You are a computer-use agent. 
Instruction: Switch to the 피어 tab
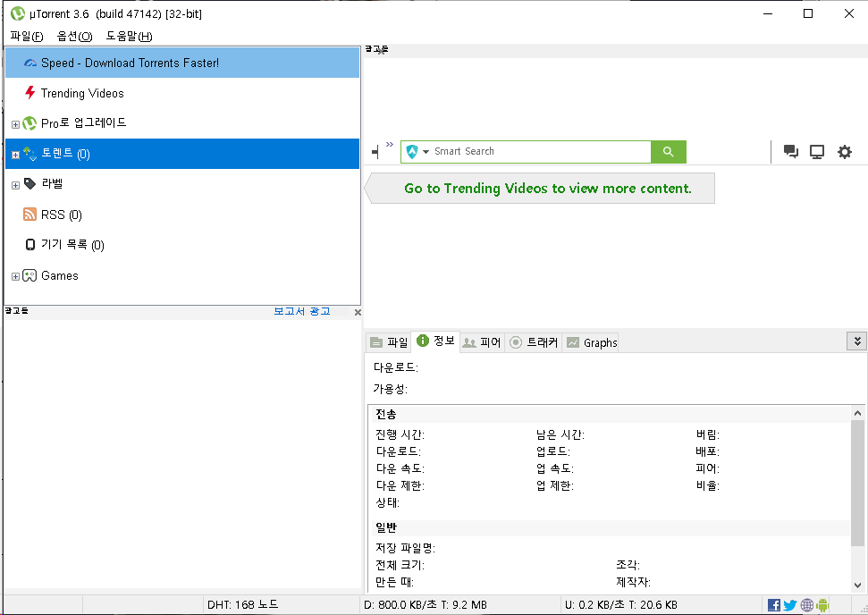(x=482, y=342)
